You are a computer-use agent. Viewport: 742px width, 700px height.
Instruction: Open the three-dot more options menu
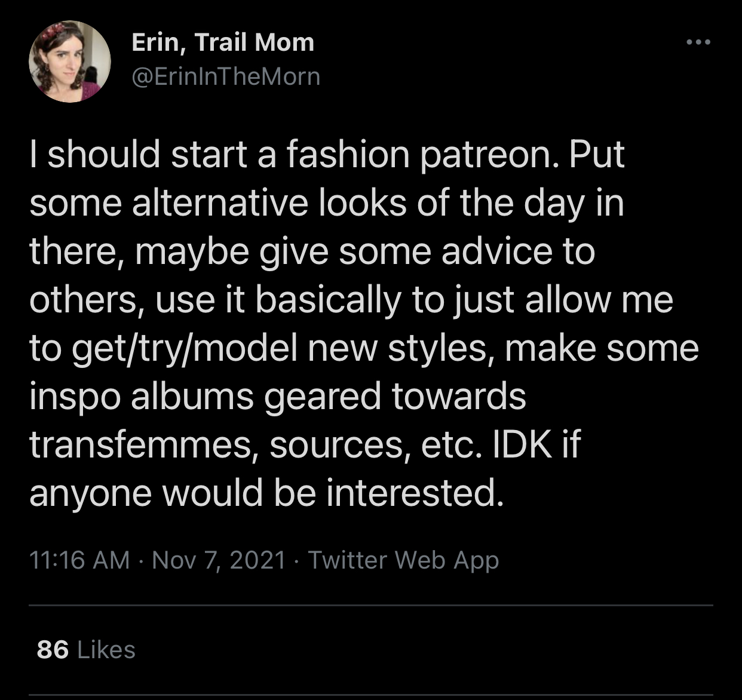[x=698, y=42]
